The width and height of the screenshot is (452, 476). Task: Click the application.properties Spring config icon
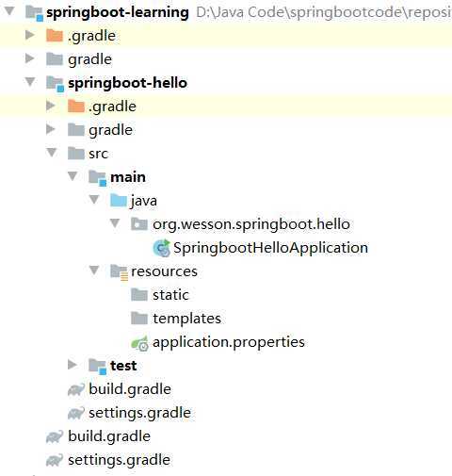tap(139, 343)
